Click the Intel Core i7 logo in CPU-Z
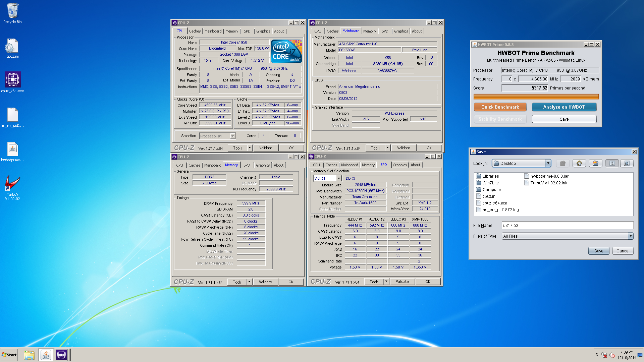The image size is (644, 362). pyautogui.click(x=287, y=51)
